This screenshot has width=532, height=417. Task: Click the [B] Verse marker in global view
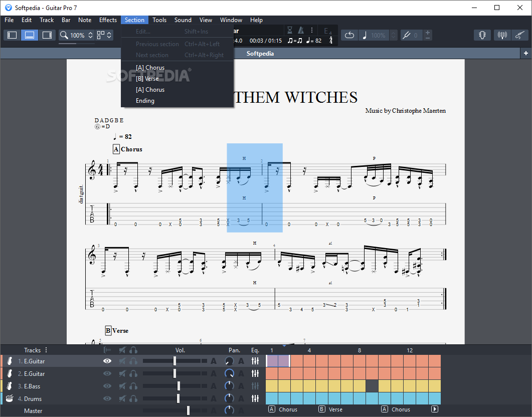click(x=330, y=409)
